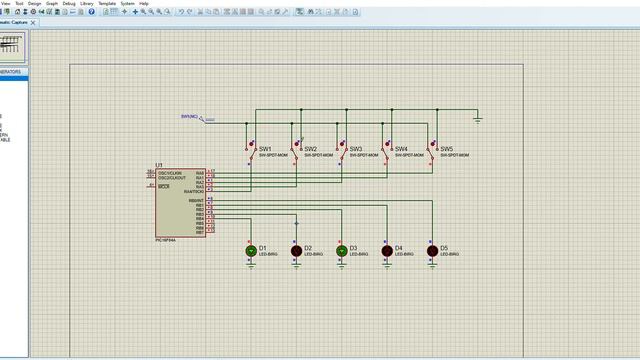Click the PIC16F84A part name text

click(x=166, y=240)
